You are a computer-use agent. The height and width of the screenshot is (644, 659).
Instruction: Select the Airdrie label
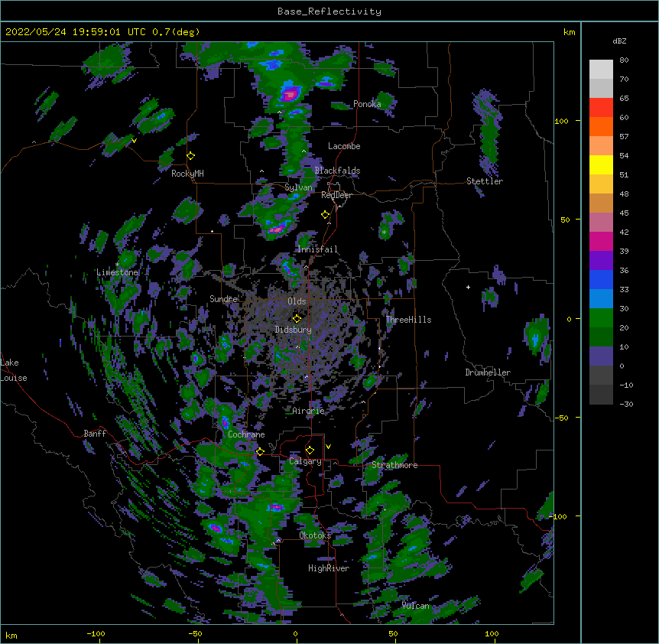309,411
